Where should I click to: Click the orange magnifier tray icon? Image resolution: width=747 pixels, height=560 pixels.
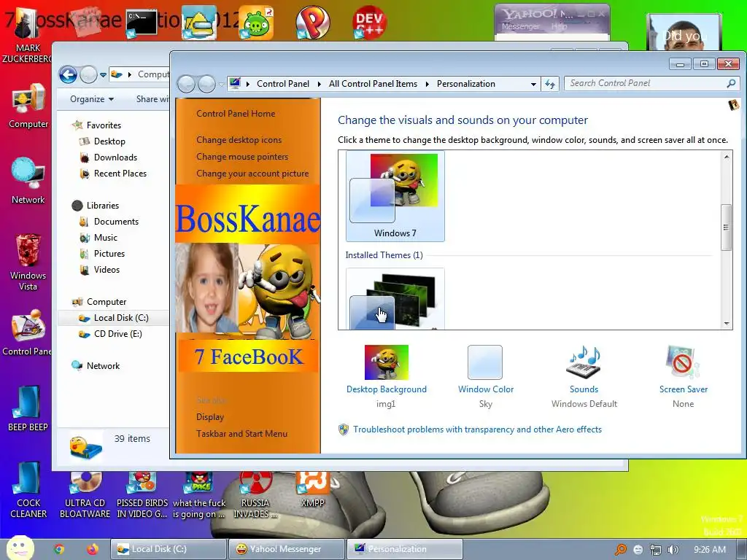[621, 550]
